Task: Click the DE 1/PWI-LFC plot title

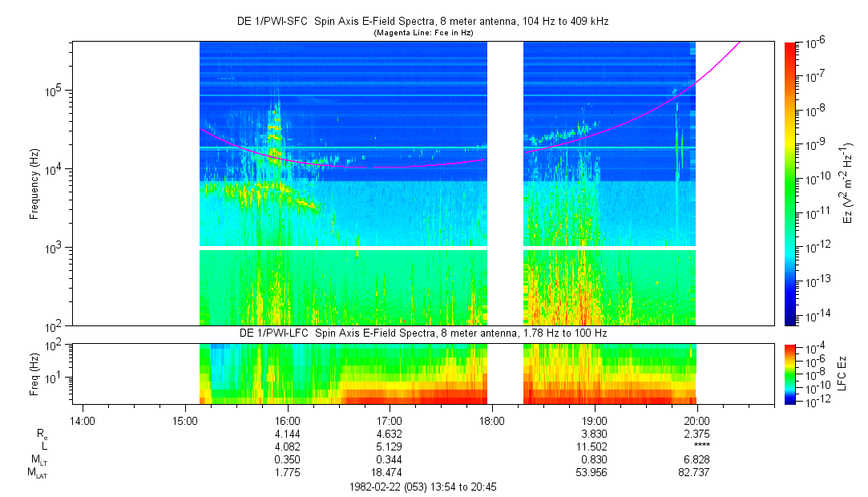Action: (x=423, y=333)
